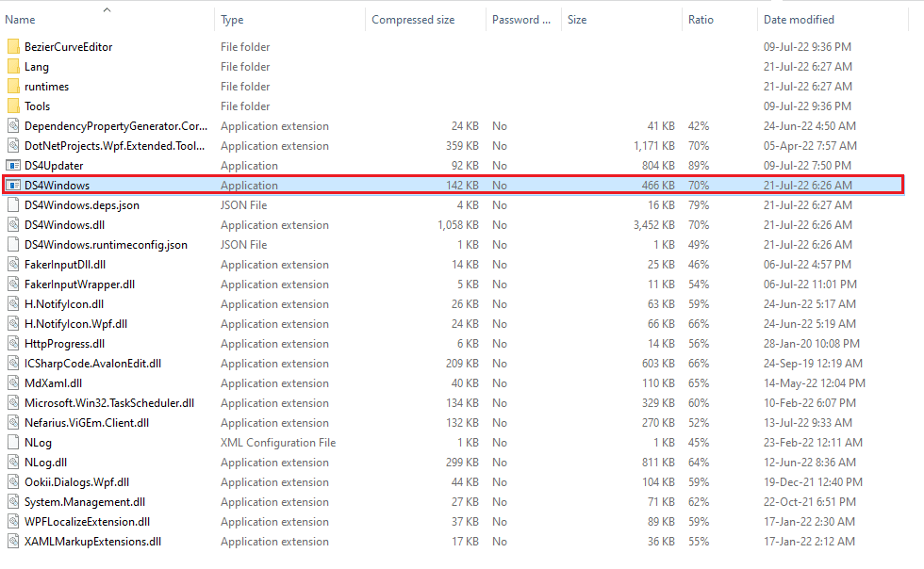Click the HttpProgress.dll file icon

13,344
